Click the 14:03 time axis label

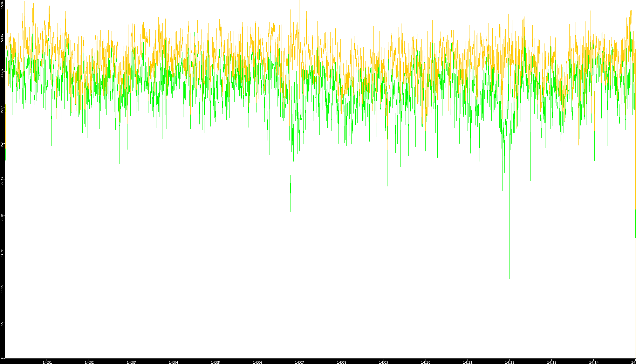(131, 362)
